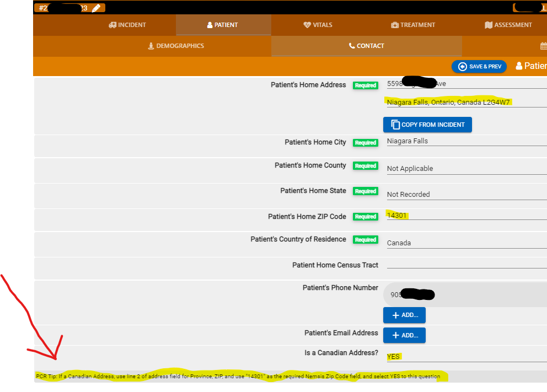Viewport: 547px width, 392px height.
Task: Switch to the Vitals tab
Action: tap(318, 25)
